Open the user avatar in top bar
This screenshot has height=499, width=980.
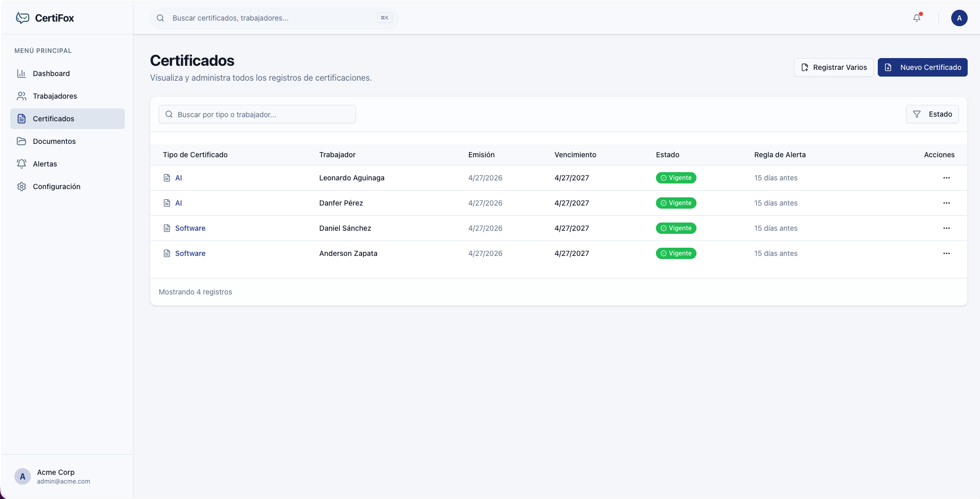[x=959, y=18]
